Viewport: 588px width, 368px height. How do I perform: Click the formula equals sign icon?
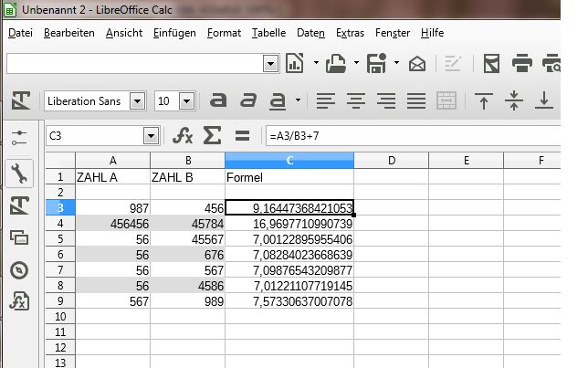coord(242,135)
